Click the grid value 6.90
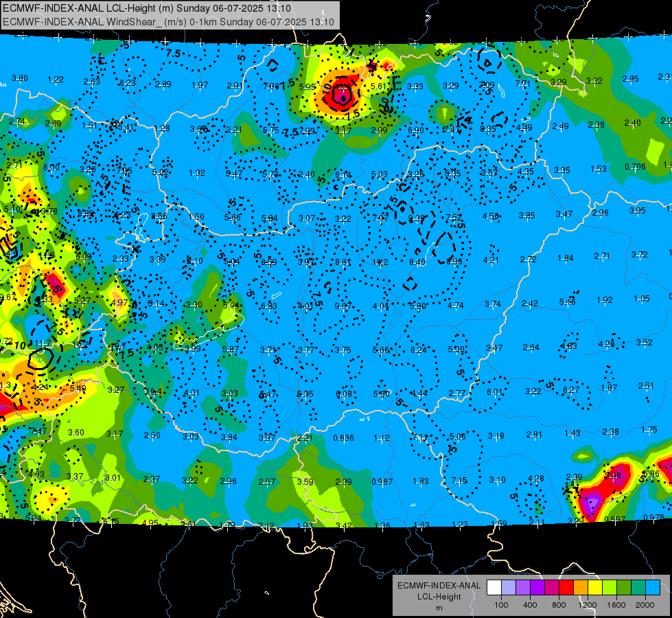 tap(416, 130)
